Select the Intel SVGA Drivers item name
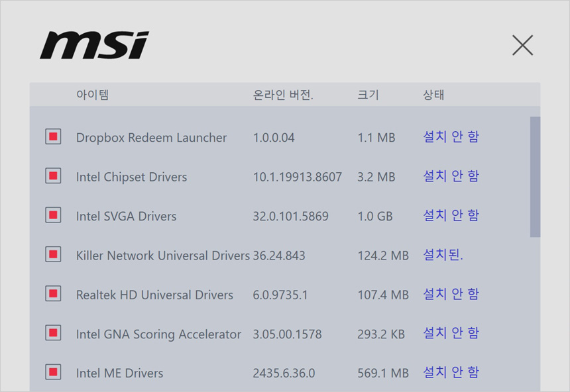The image size is (570, 392). coord(126,216)
